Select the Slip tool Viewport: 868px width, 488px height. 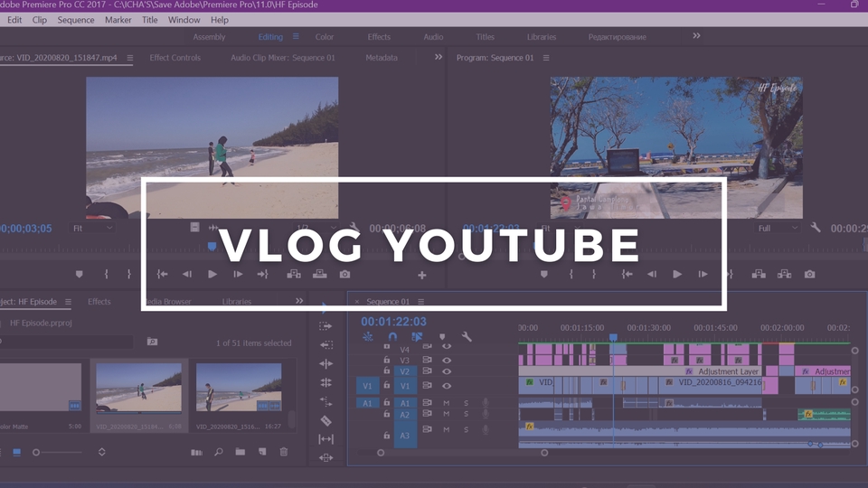(326, 439)
